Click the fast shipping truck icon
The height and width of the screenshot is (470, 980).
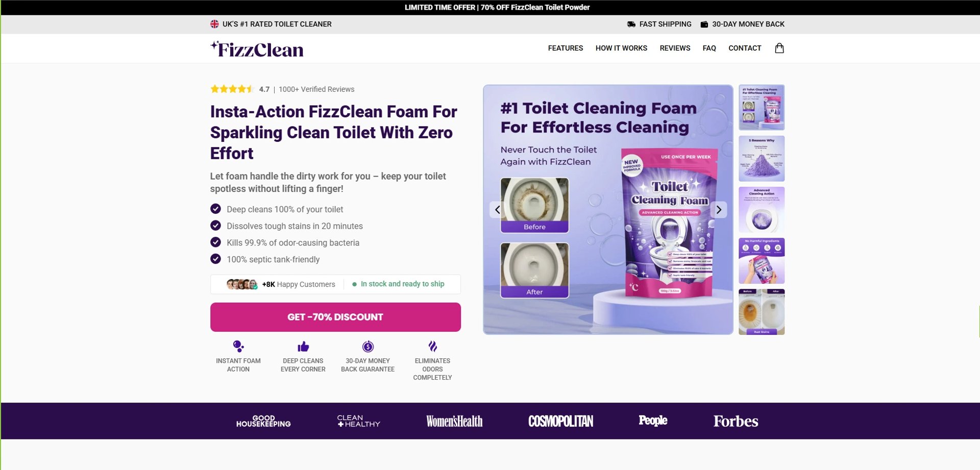pos(631,24)
